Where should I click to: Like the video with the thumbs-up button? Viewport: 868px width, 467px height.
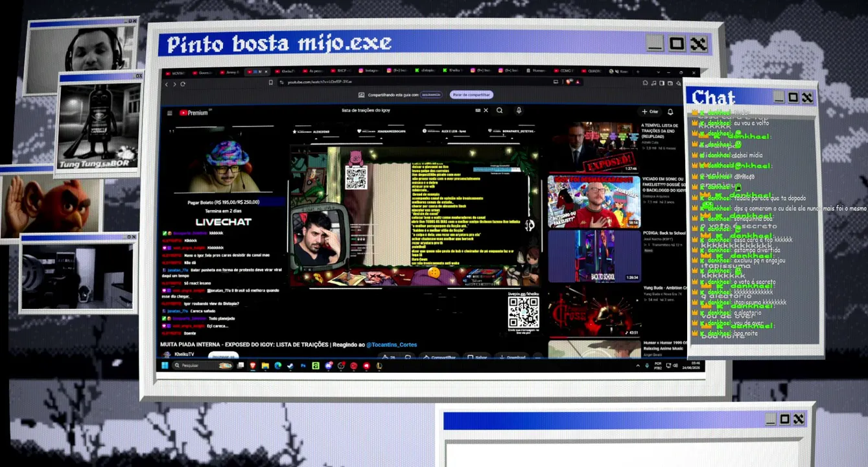click(389, 357)
